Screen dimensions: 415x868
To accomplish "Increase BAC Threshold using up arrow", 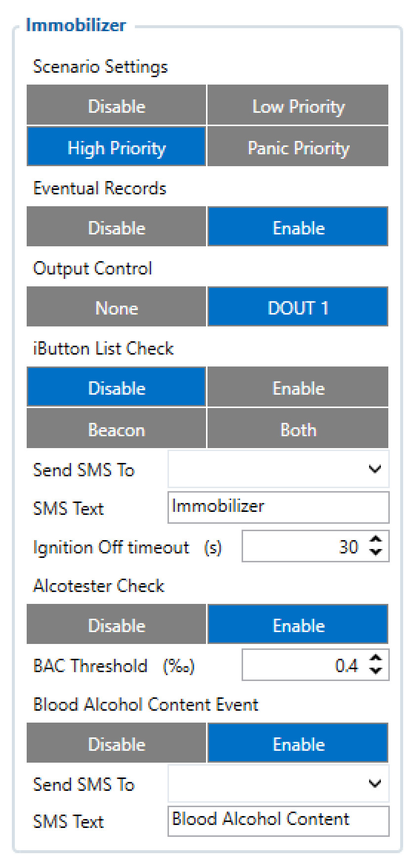I will pos(376,659).
